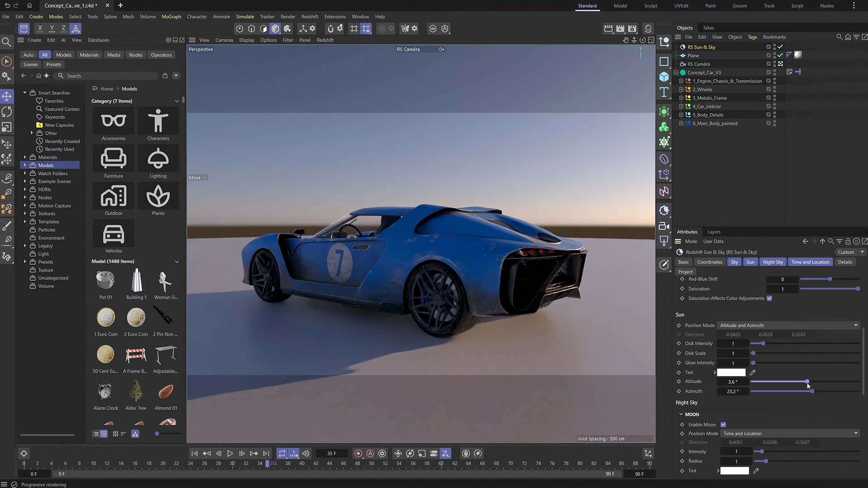
Task: Toggle RS Sun & Sky enabled checkmark
Action: point(780,47)
